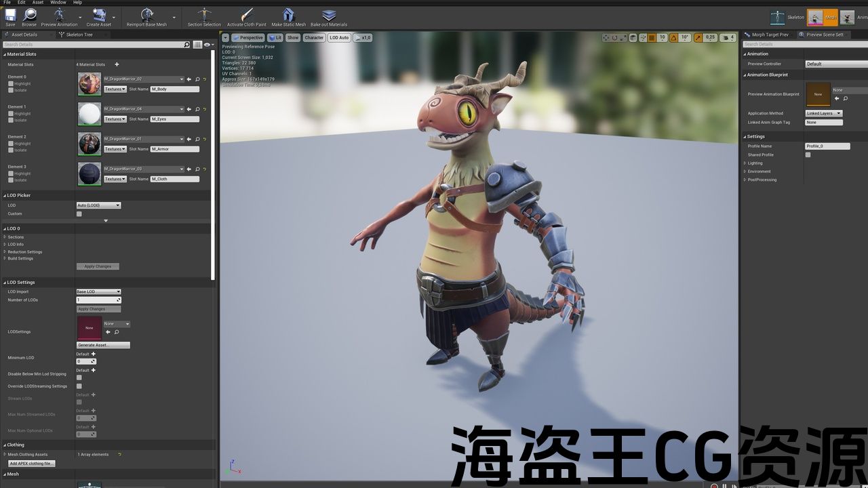Click the Generate Asset button
The height and width of the screenshot is (488, 868).
pyautogui.click(x=103, y=345)
